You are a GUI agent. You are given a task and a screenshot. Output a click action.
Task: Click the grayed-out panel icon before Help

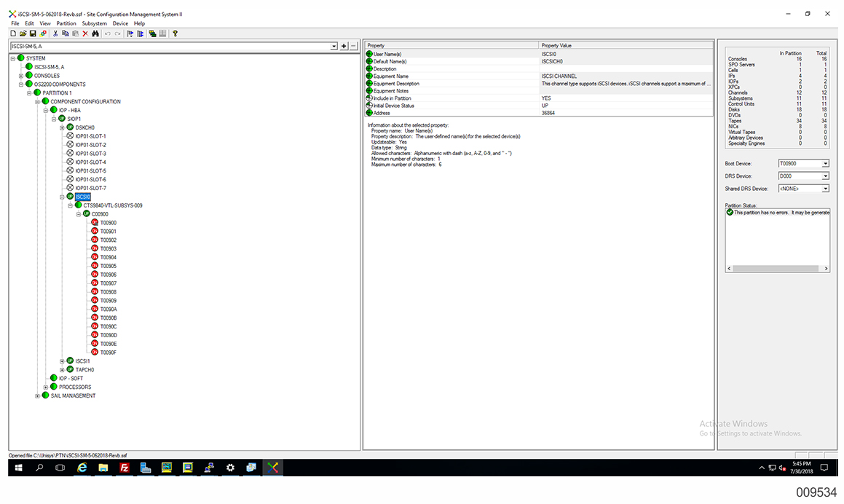tap(162, 34)
